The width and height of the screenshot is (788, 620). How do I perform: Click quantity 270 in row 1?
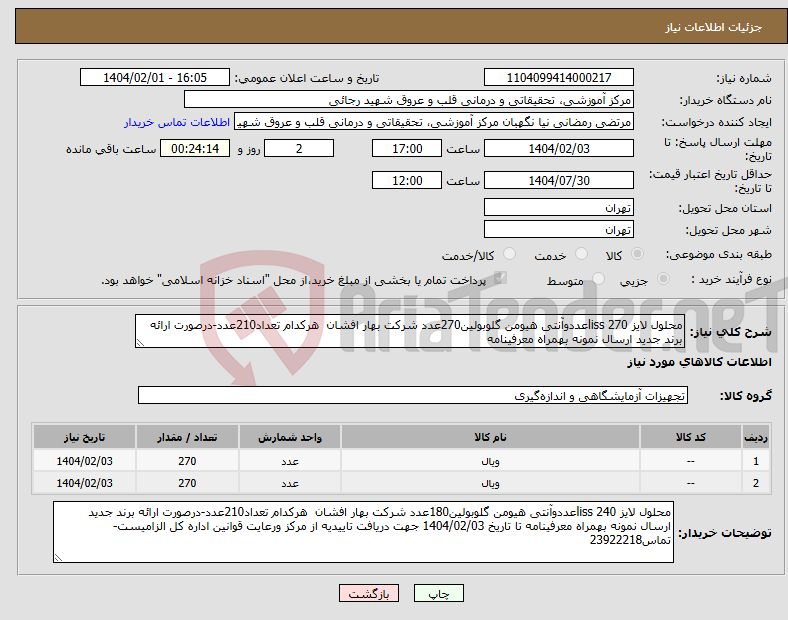pos(187,461)
